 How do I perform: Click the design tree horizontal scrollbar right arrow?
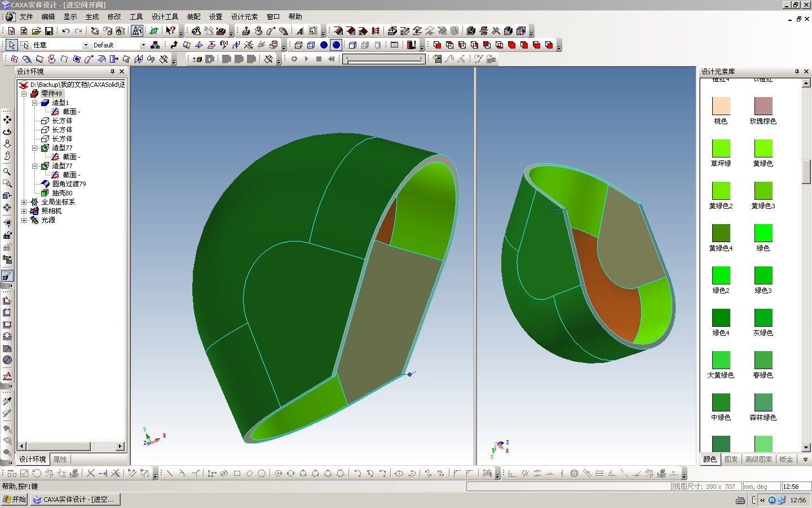(x=120, y=446)
